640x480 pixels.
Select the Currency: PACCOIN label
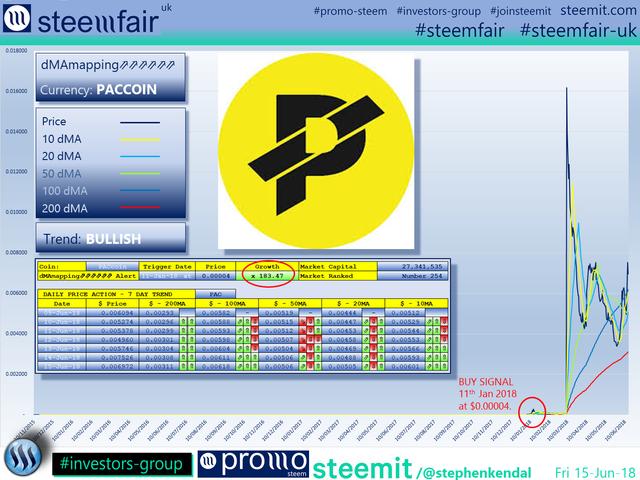coord(98,90)
